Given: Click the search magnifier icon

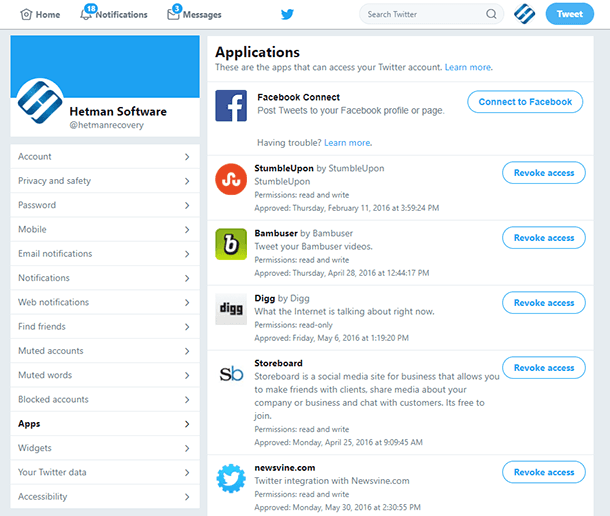Looking at the screenshot, I should point(491,14).
